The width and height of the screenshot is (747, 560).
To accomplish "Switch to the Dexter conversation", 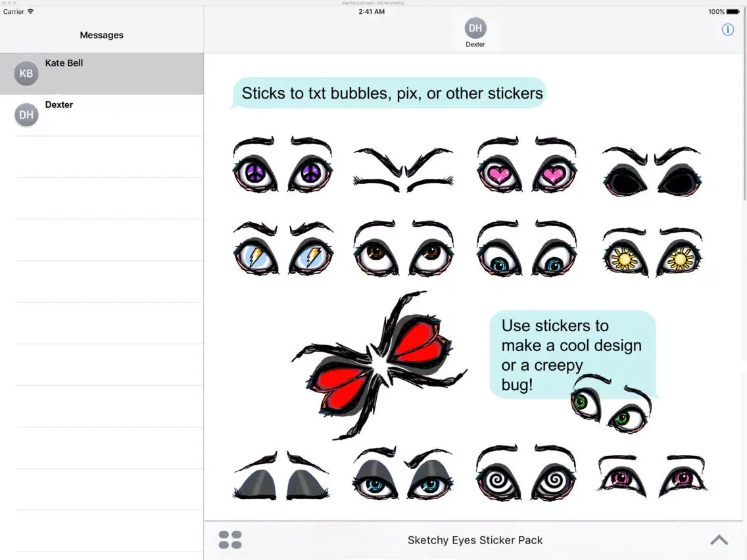I will (x=102, y=114).
